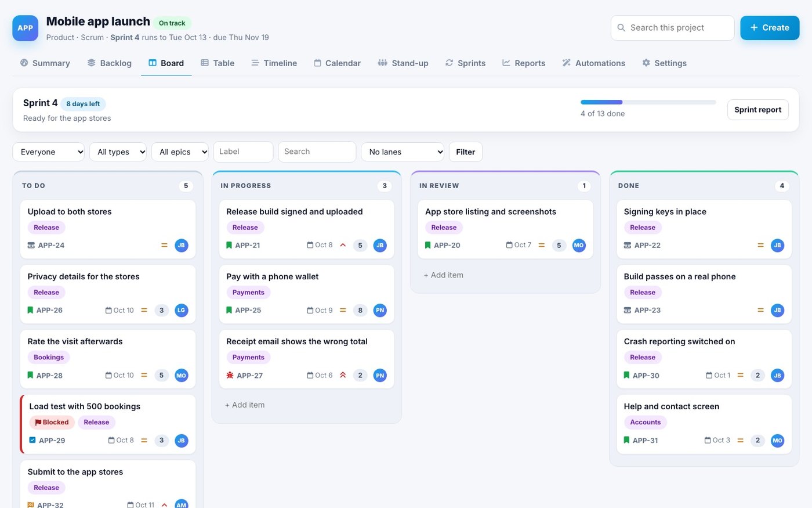Image resolution: width=812 pixels, height=508 pixels.
Task: Open the All types dropdown
Action: [x=118, y=152]
